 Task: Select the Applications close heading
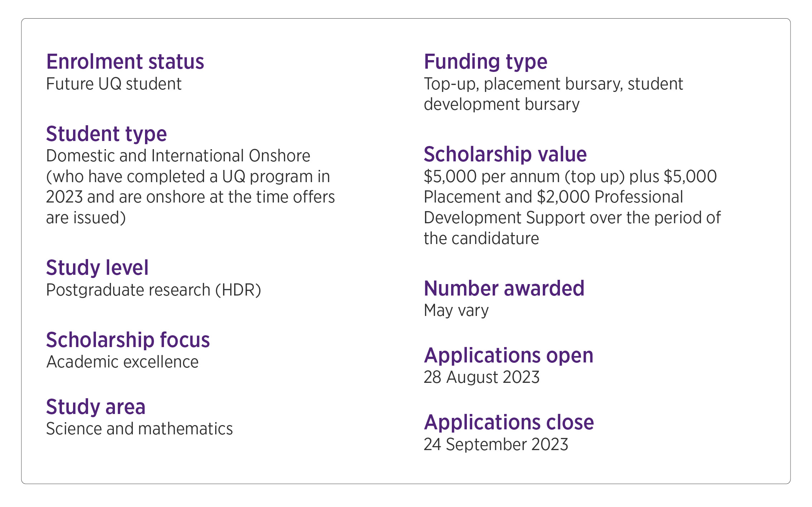pos(509,423)
